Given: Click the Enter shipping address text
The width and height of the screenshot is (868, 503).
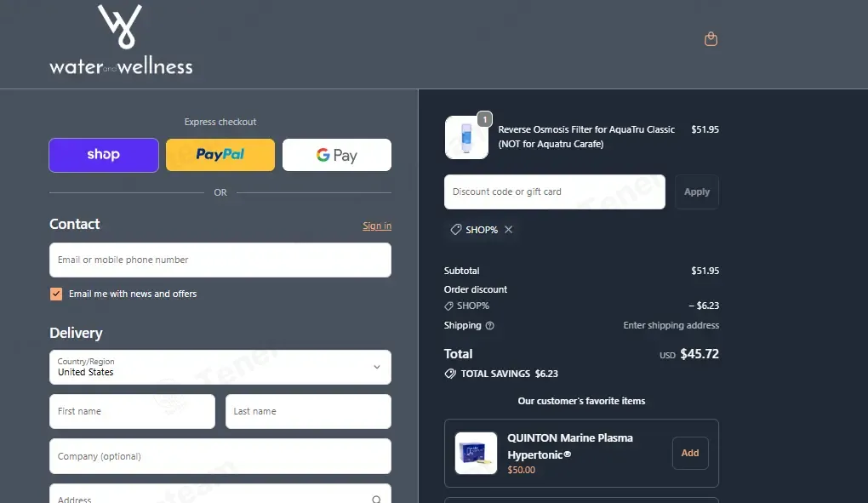Looking at the screenshot, I should pyautogui.click(x=671, y=325).
